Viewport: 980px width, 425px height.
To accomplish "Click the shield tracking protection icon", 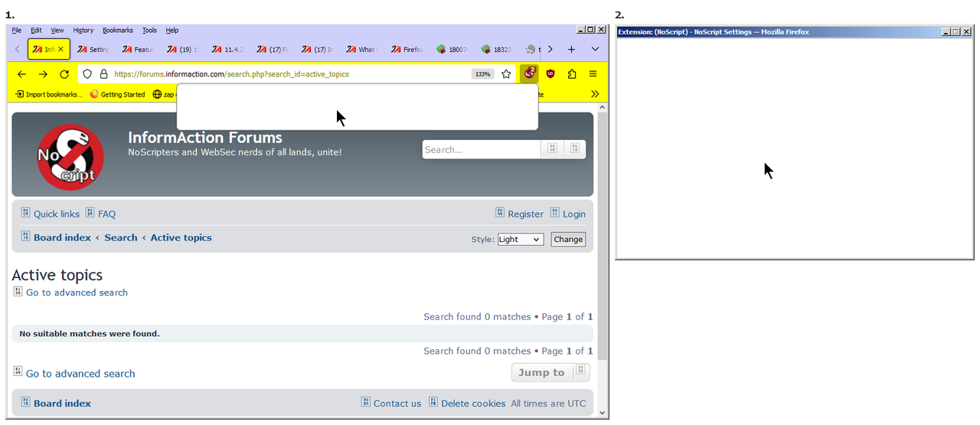I will coord(87,74).
